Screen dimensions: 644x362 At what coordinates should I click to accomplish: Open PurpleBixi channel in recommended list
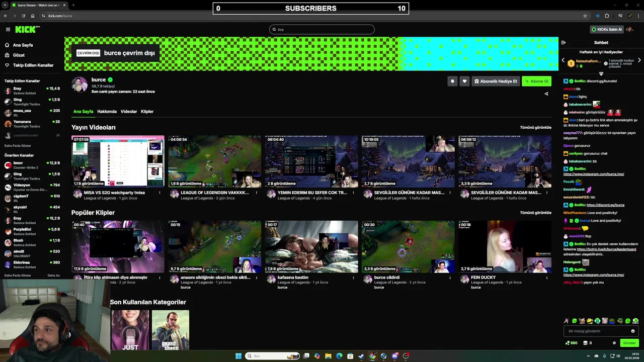coord(32,231)
